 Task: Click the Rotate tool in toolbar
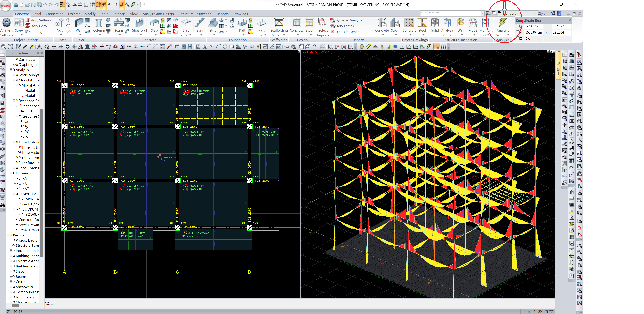click(68, 47)
